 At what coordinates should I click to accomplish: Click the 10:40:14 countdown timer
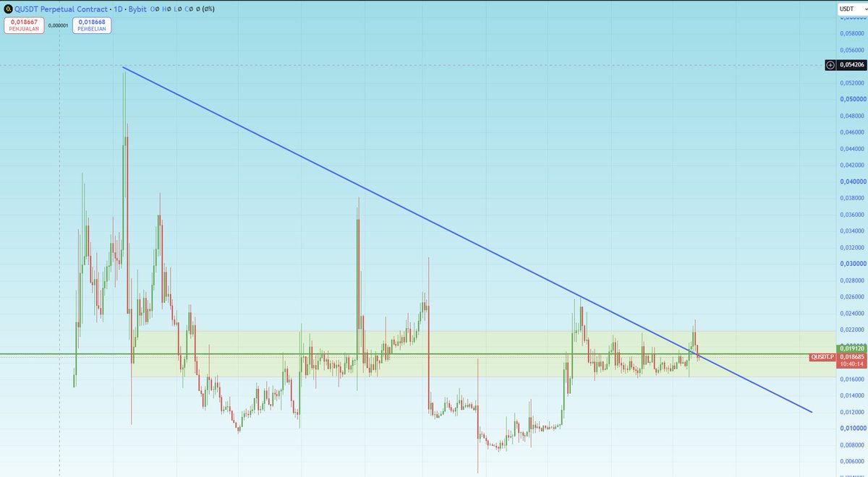(x=851, y=365)
